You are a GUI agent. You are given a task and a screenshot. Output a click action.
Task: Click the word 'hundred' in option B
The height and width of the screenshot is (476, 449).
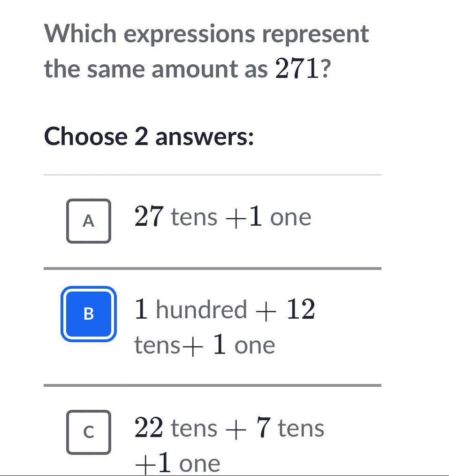[200, 309]
